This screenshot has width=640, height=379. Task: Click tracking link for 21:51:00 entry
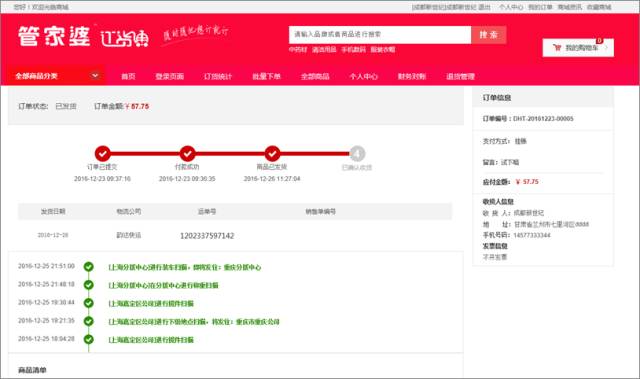[x=184, y=267]
